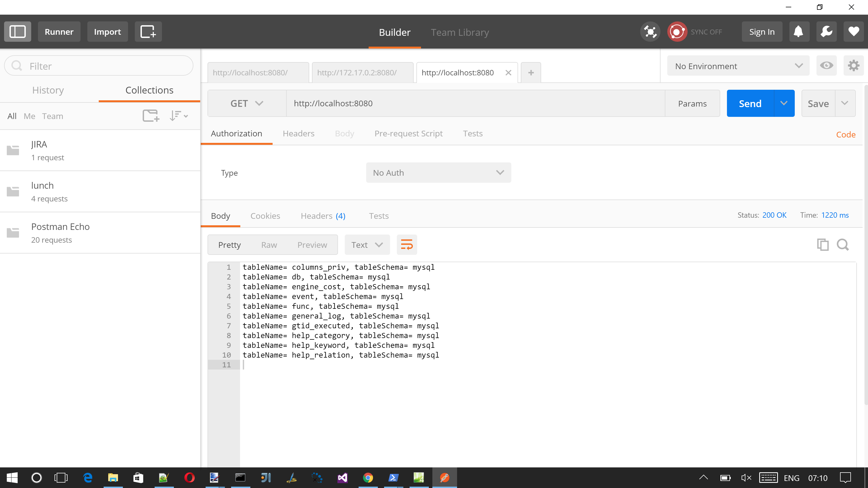Toggle the sidebar panel icon
Screen dimensions: 868x488
pos(18,32)
